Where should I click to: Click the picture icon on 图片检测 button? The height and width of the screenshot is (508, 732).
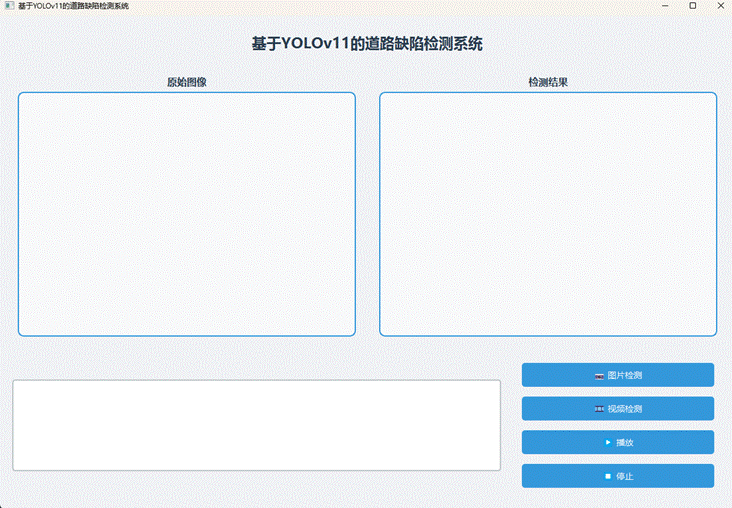[599, 376]
